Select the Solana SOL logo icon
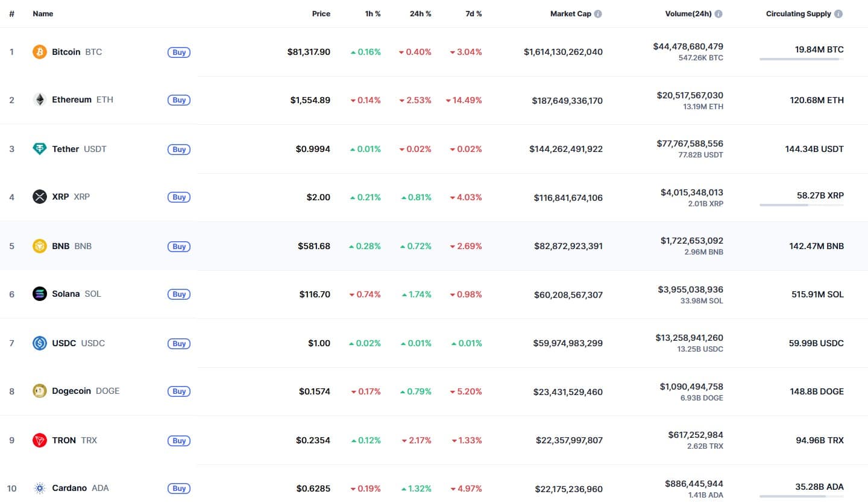 [39, 294]
